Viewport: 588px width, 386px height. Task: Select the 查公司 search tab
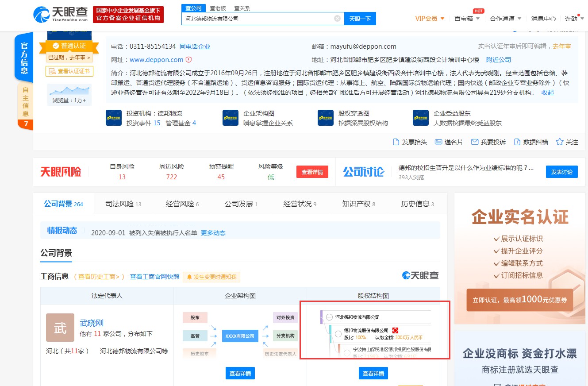click(x=193, y=8)
